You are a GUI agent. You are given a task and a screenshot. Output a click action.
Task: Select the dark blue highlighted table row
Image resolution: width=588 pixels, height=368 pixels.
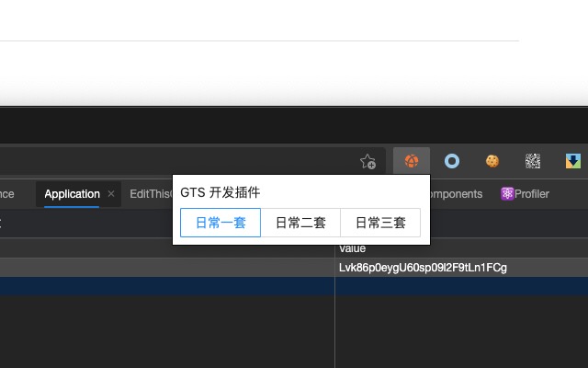(294, 286)
